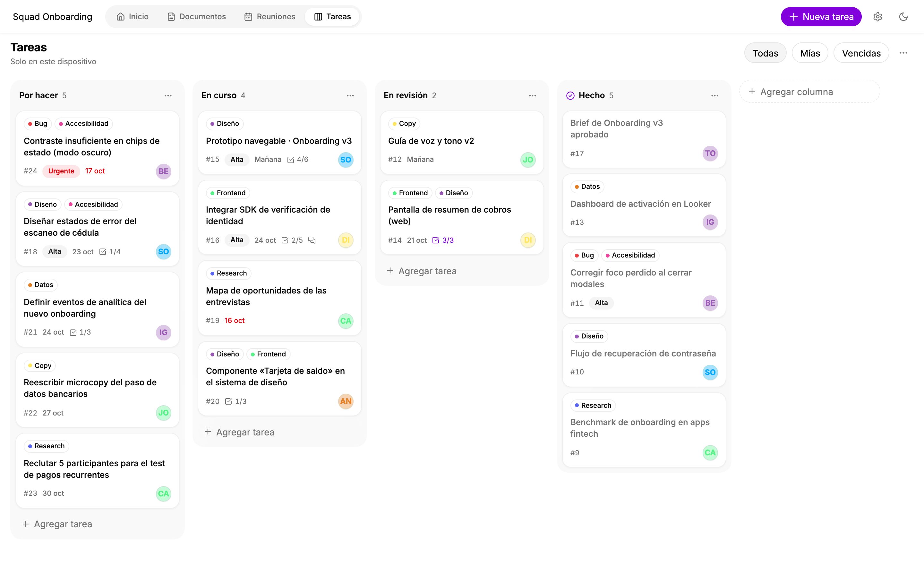Viewport: 924px width, 578px height.
Task: Open the Por hacer column options menu
Action: coord(168,96)
